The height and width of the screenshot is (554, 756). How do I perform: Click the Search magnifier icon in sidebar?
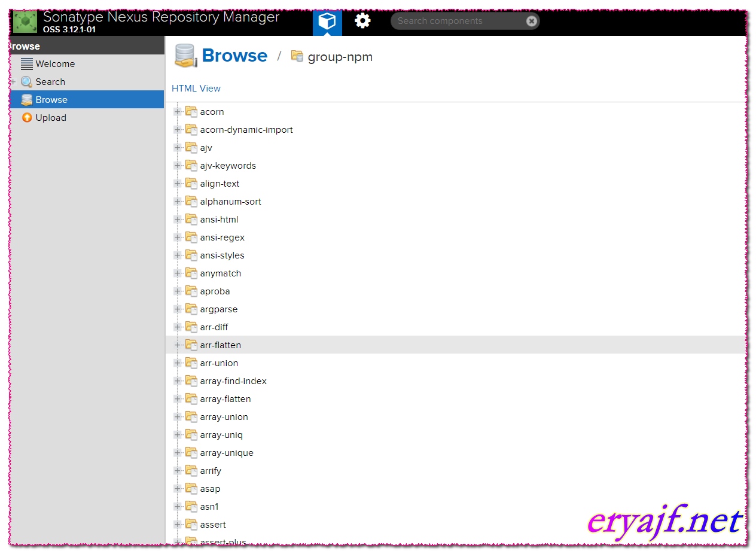tap(27, 82)
